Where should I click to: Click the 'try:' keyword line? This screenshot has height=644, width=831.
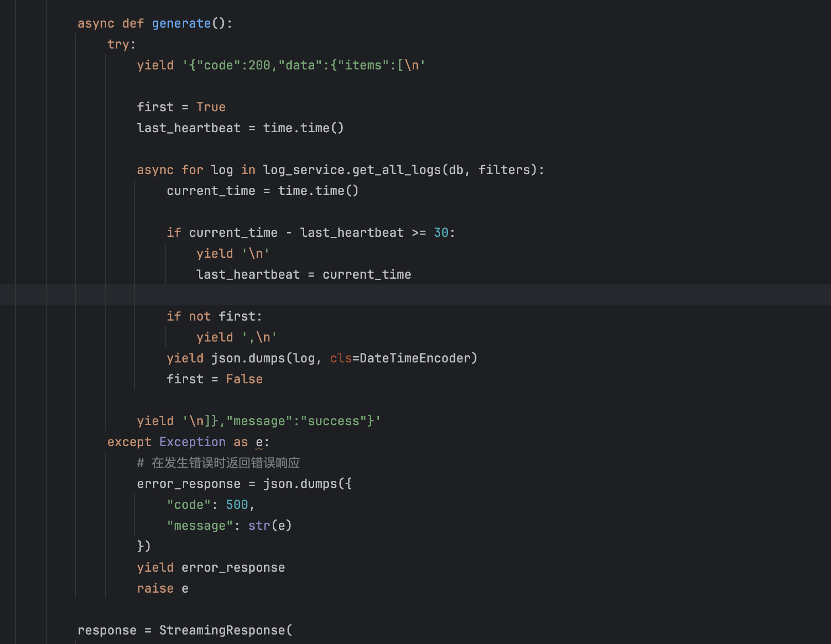[121, 44]
